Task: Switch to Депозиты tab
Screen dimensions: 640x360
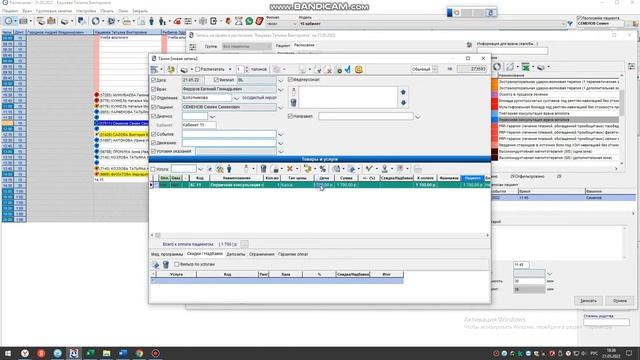Action: [236, 254]
